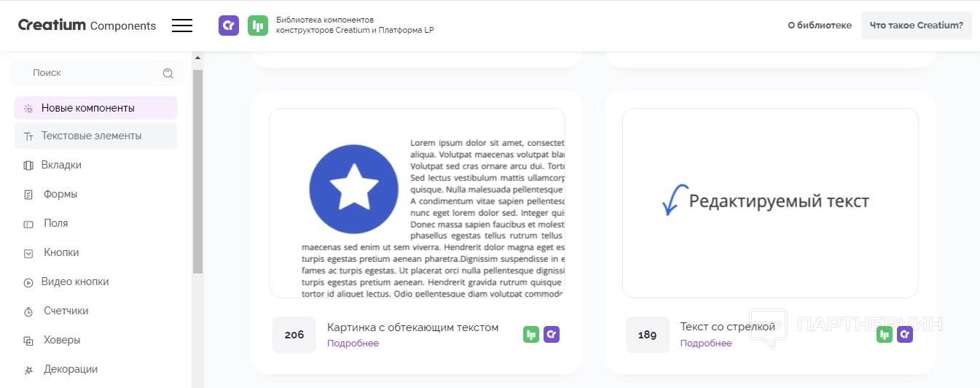Open the Счетчики category
980x388 pixels.
pos(66,311)
